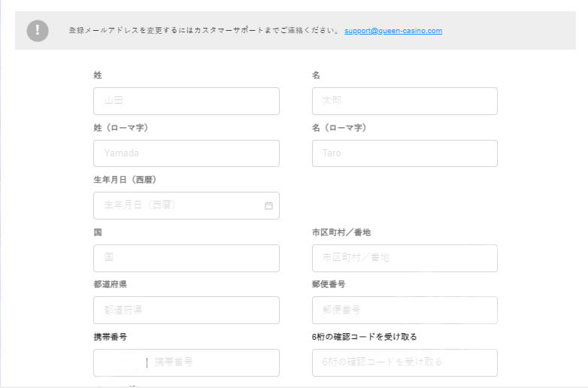Click the 郵便番号 postal code input
The image size is (588, 388).
[x=405, y=310]
